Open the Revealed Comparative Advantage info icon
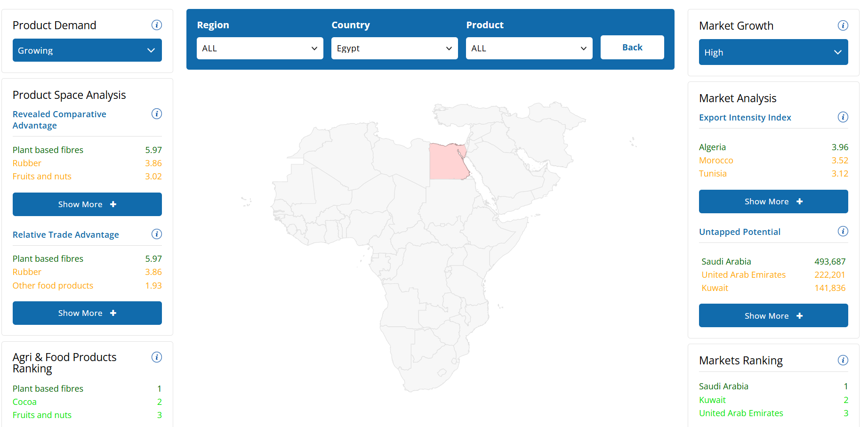 (x=157, y=114)
